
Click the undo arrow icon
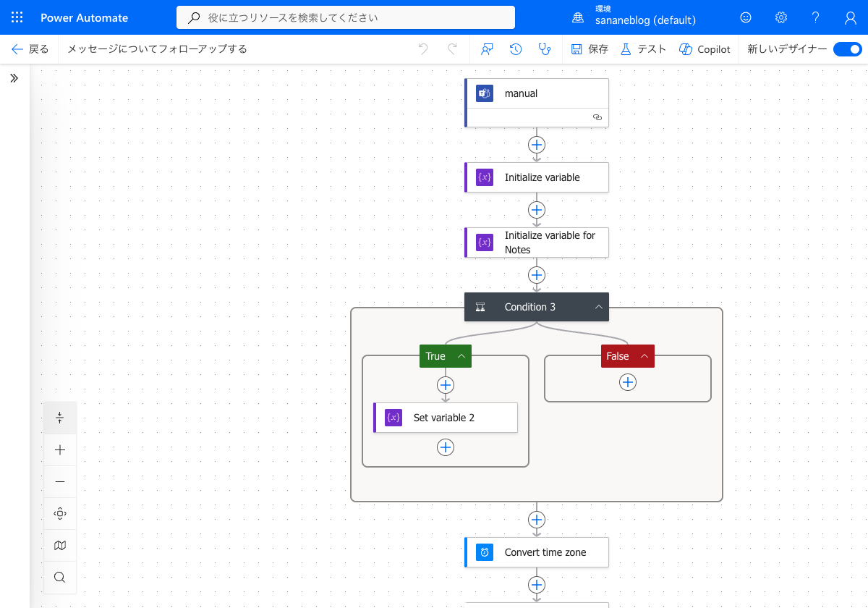click(423, 49)
